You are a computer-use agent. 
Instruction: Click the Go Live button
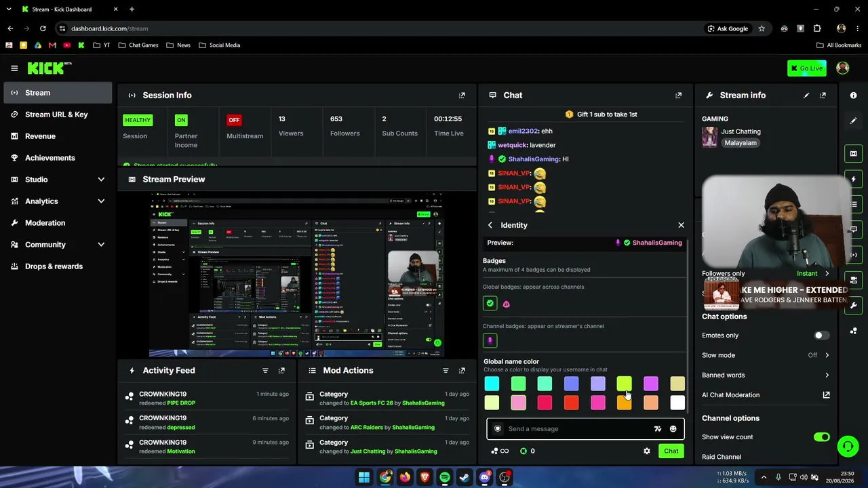tap(806, 68)
